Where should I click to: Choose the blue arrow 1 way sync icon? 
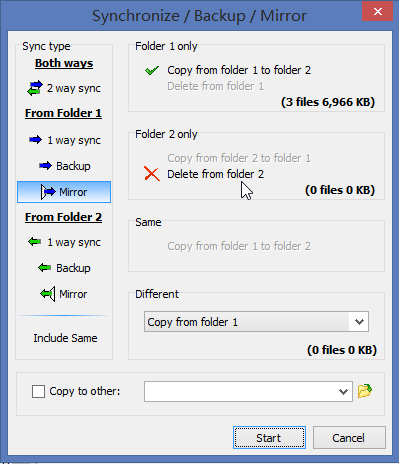pyautogui.click(x=35, y=140)
